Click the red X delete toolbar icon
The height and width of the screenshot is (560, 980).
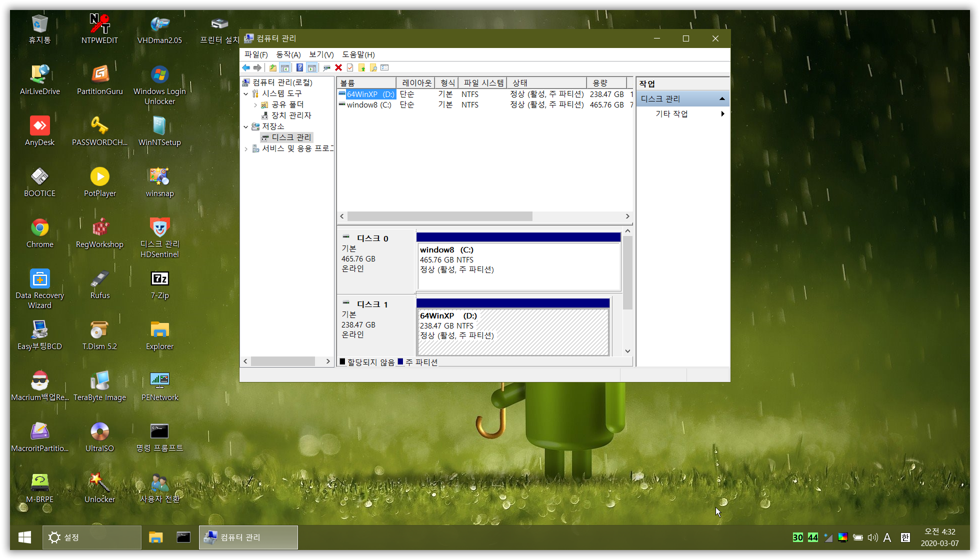338,67
